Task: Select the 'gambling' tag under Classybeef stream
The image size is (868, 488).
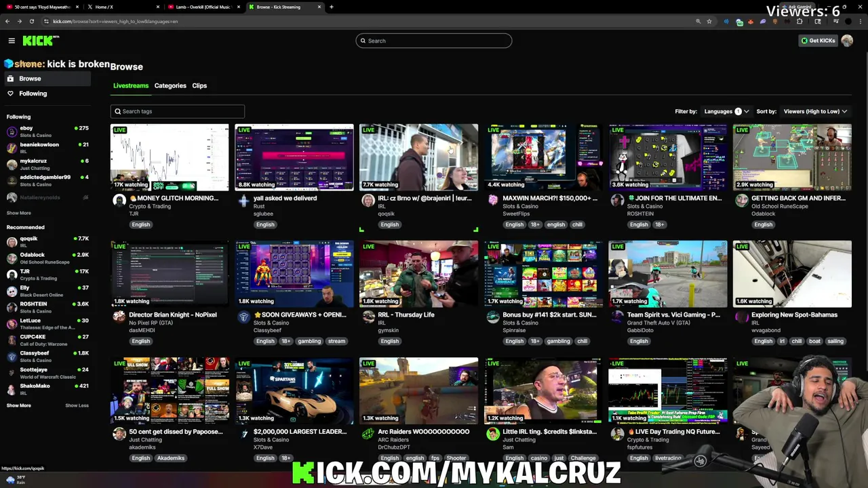Action: pyautogui.click(x=309, y=341)
